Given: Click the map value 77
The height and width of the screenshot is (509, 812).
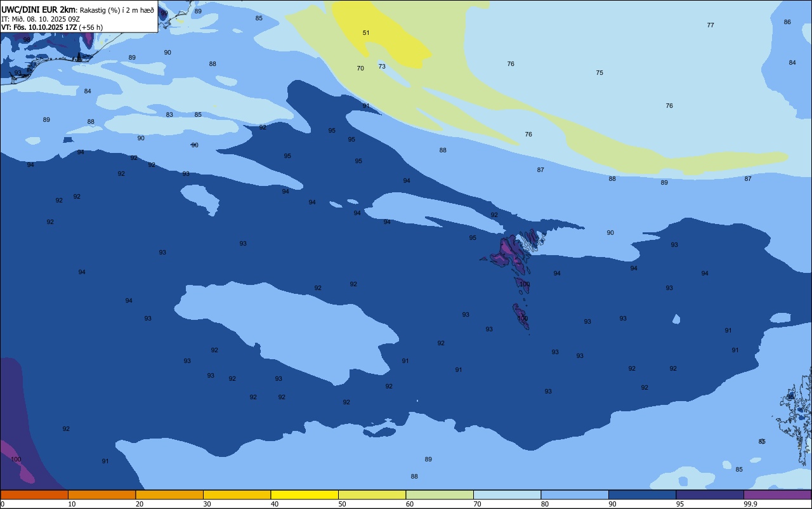Looking at the screenshot, I should coord(710,25).
